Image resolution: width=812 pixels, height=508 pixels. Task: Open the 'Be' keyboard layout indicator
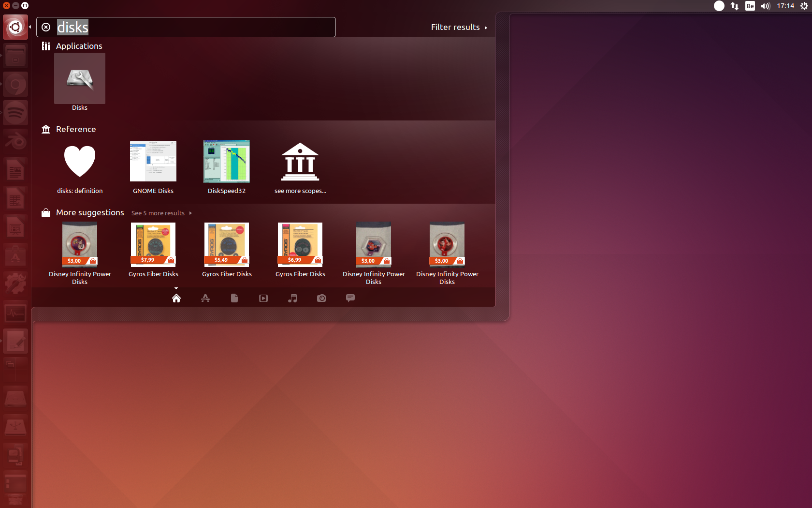point(750,6)
